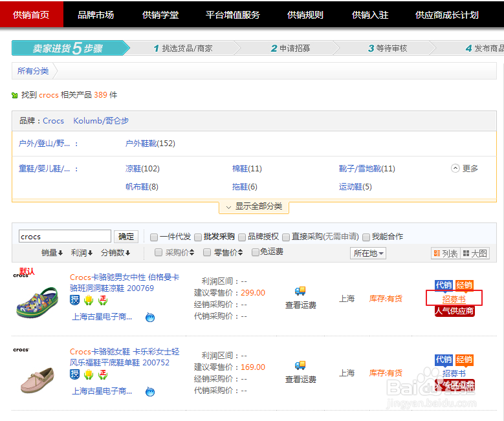Image resolution: width=504 pixels, height=421 pixels.
Task: Open 供应商成长计划 menu item
Action: tap(447, 15)
